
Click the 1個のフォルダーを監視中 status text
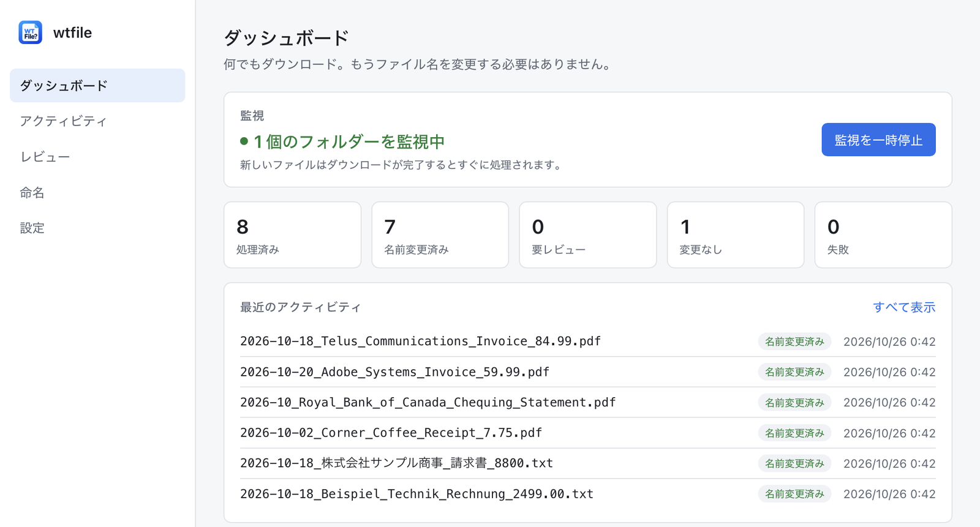click(349, 142)
